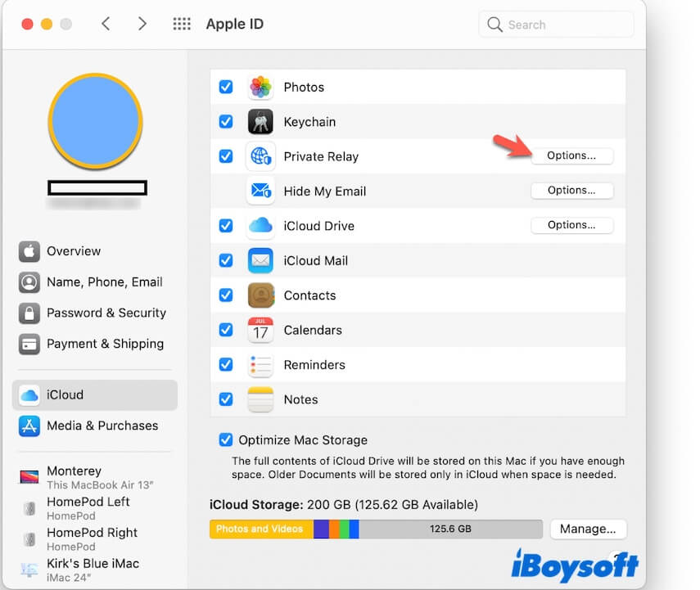Click the Photos and Videos storage segment

(x=260, y=529)
